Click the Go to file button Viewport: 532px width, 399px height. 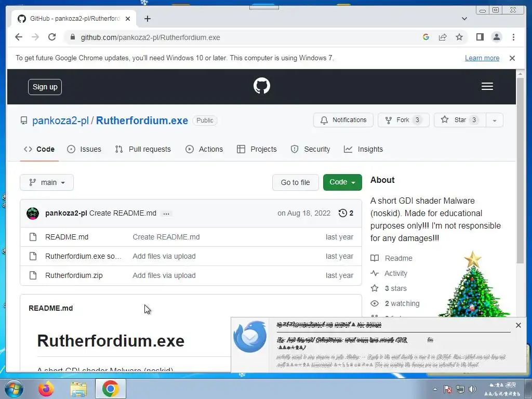tap(295, 182)
